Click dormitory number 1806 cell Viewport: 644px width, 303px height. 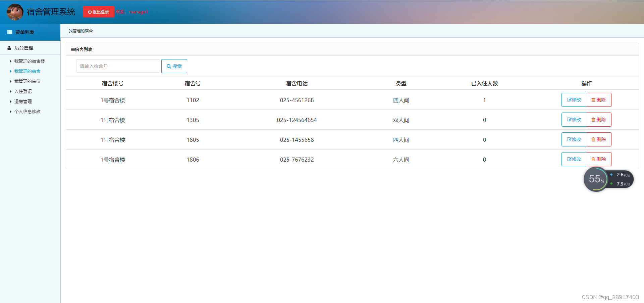point(193,160)
